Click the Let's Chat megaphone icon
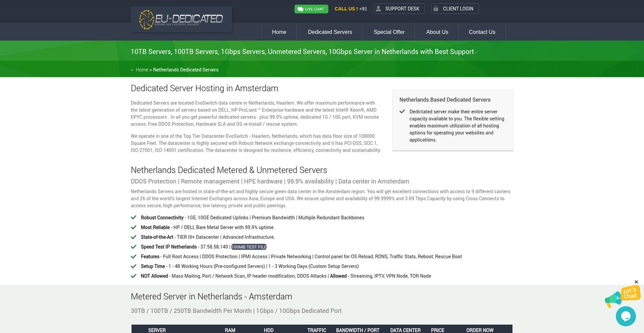Image resolution: width=644 pixels, height=333 pixels. point(612,299)
